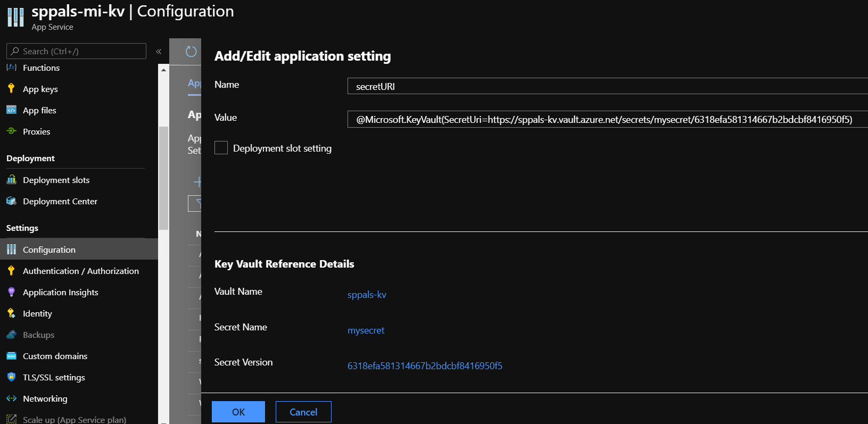
Task: Collapse the sidebar with double chevron
Action: [159, 52]
